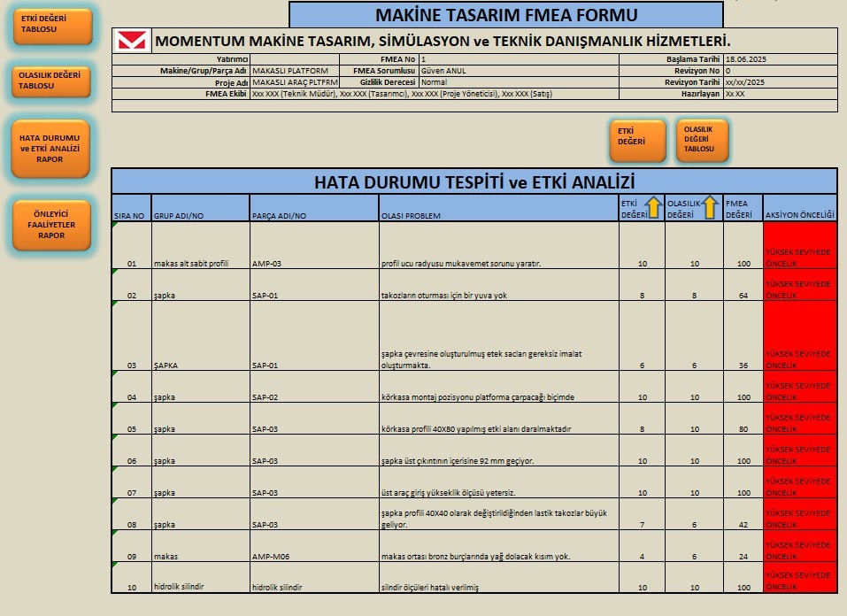
Task: Click the MAKASLI ARAÇ PLTFRM project name cell
Action: (x=295, y=82)
